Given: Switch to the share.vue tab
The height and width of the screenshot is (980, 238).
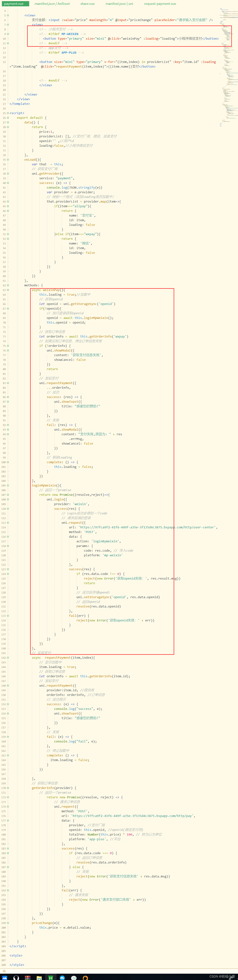Looking at the screenshot, I should [x=87, y=4].
